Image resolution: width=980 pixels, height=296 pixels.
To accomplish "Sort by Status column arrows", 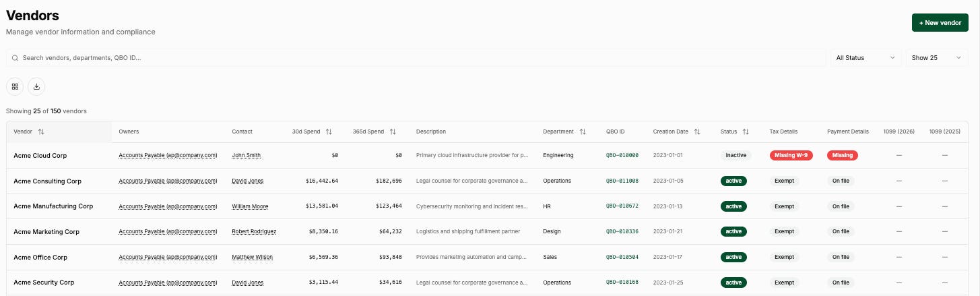I will (x=746, y=131).
